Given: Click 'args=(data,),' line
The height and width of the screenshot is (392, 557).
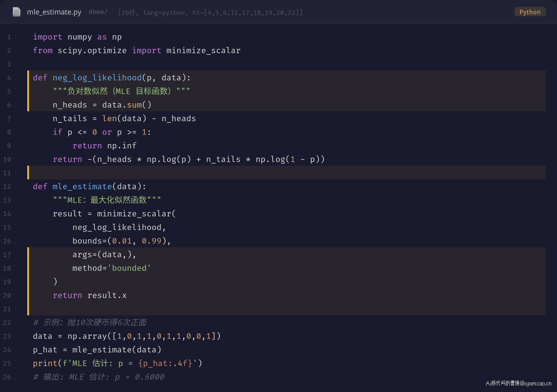Looking at the screenshot, I should pyautogui.click(x=104, y=255).
